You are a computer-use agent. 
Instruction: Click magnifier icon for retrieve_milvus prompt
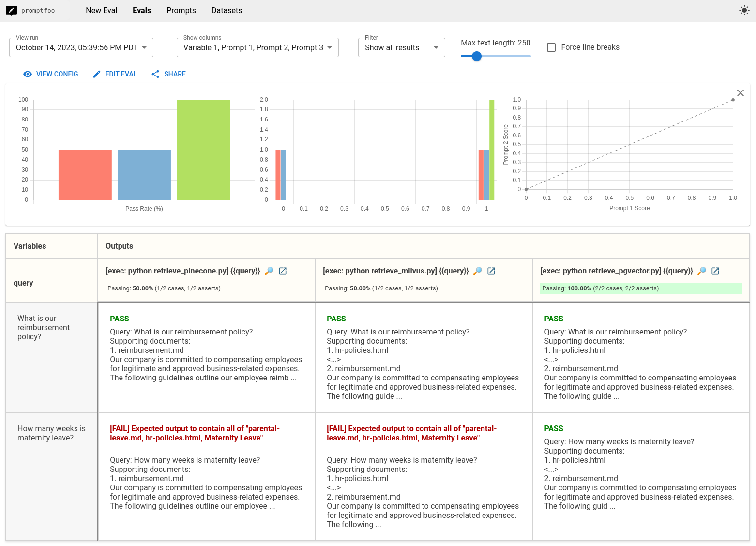[478, 271]
